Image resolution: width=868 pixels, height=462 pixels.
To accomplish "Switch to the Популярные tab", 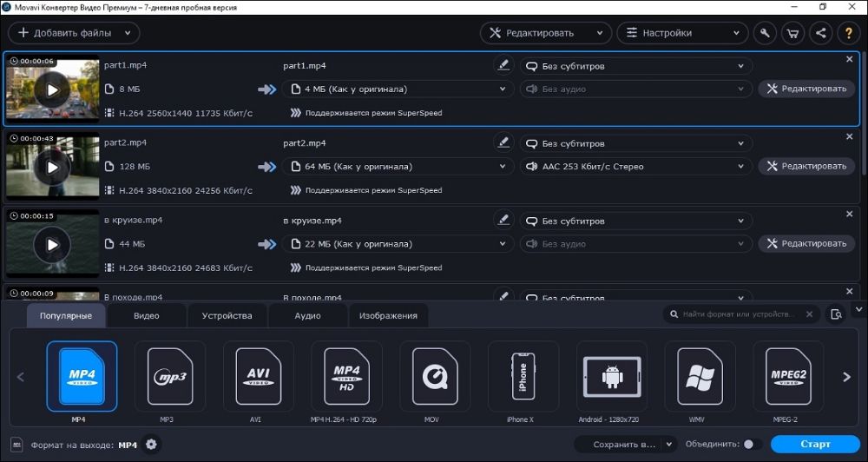I will coord(66,316).
